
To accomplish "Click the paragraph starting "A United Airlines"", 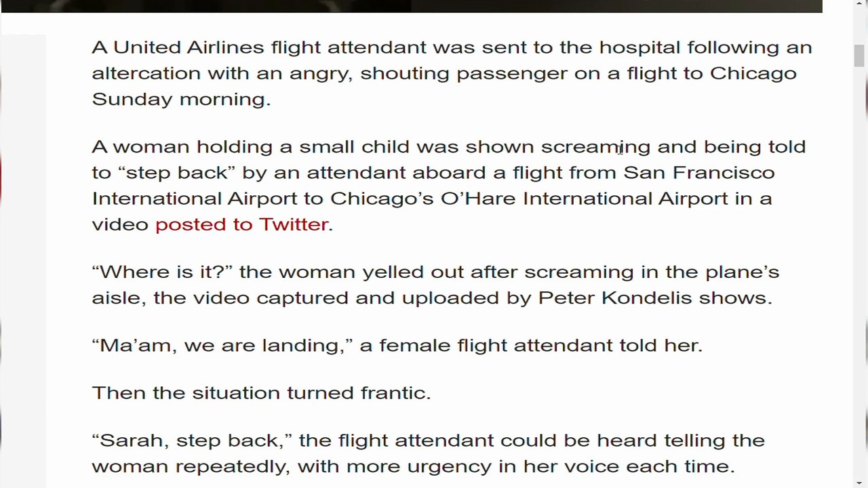I will tap(452, 73).
